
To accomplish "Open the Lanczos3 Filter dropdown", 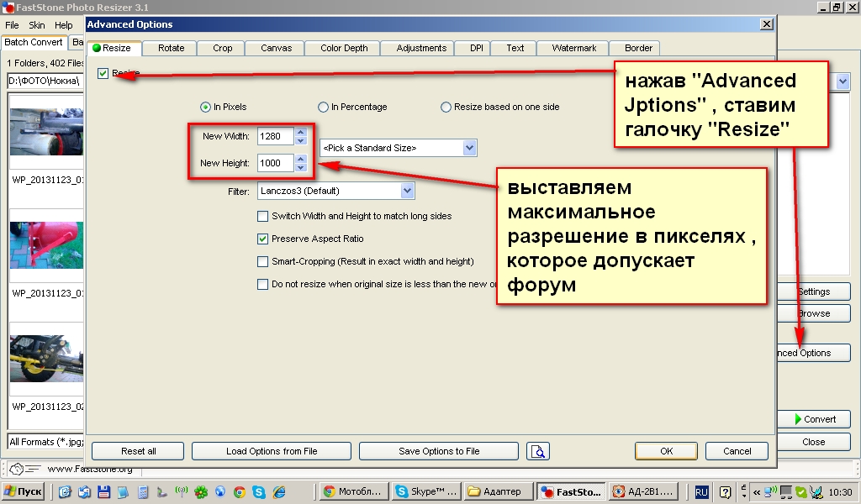I will click(407, 191).
